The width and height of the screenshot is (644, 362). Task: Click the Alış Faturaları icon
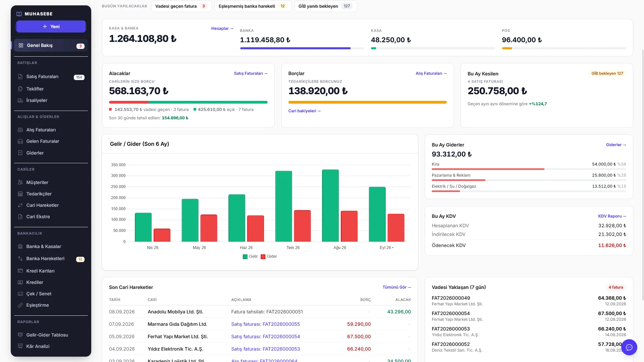tap(20, 130)
